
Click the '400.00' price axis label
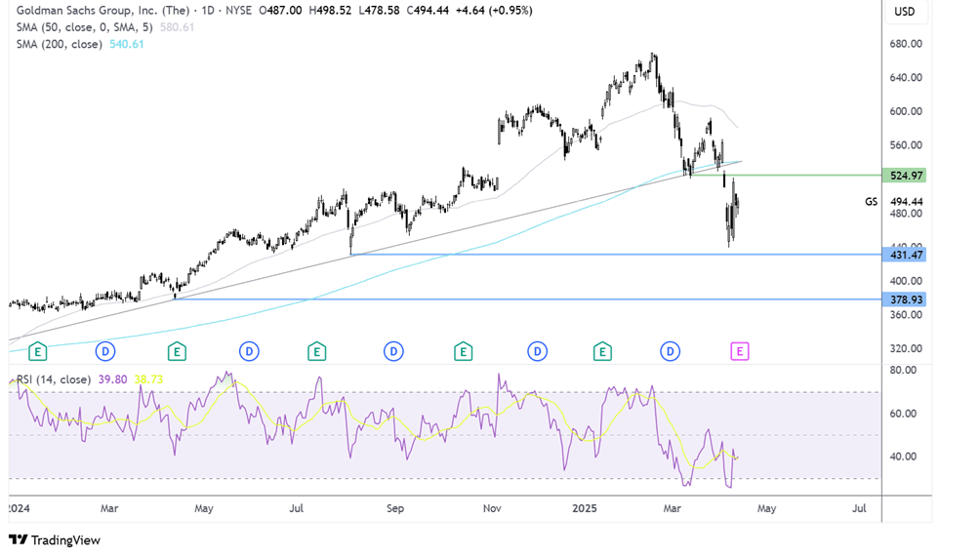point(906,281)
